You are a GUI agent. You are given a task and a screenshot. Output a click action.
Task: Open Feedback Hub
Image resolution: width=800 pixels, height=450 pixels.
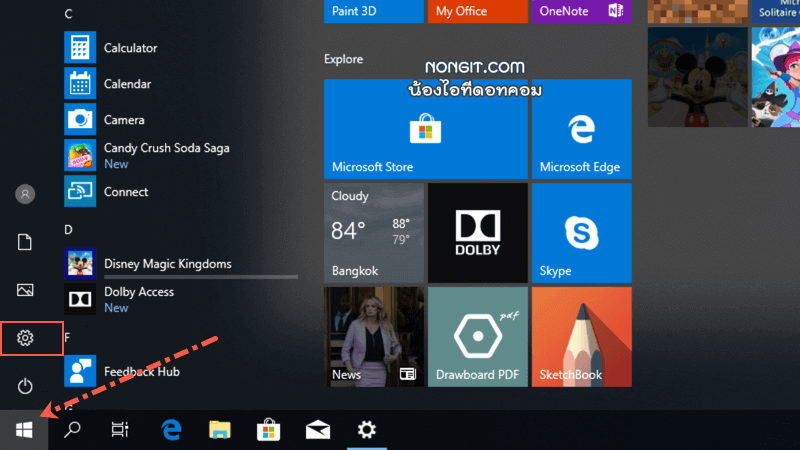181,371
